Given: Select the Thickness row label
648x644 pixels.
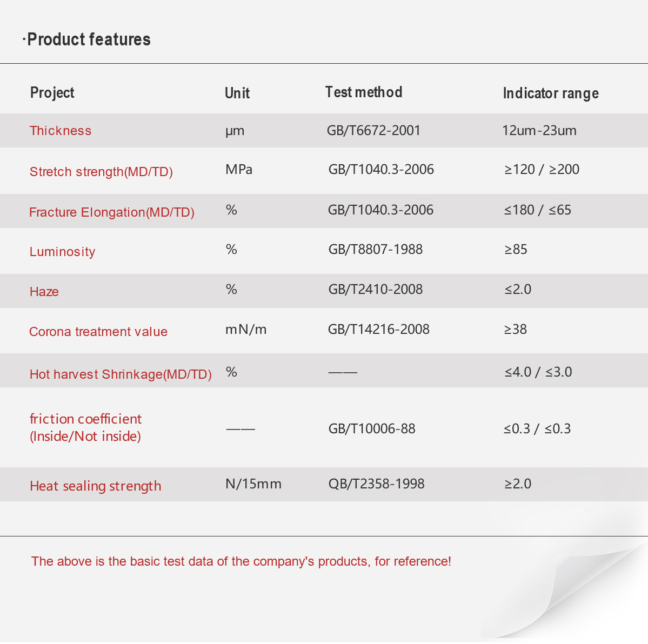Looking at the screenshot, I should 61,131.
